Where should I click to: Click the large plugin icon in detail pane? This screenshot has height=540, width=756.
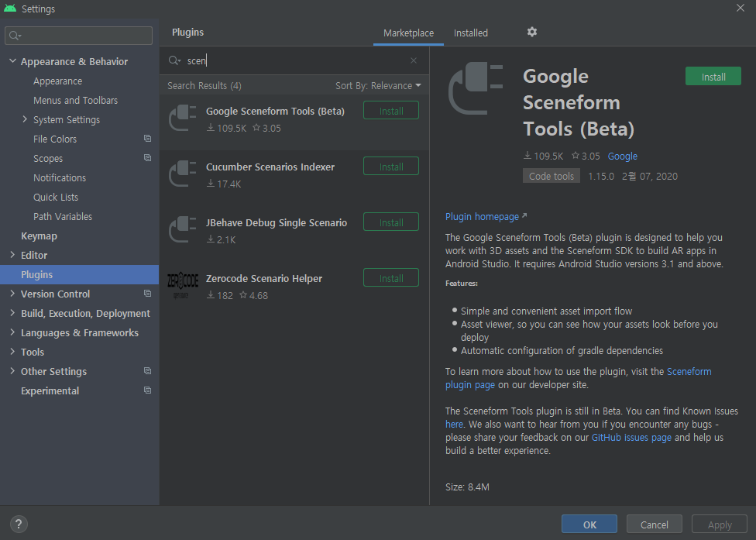(x=476, y=88)
